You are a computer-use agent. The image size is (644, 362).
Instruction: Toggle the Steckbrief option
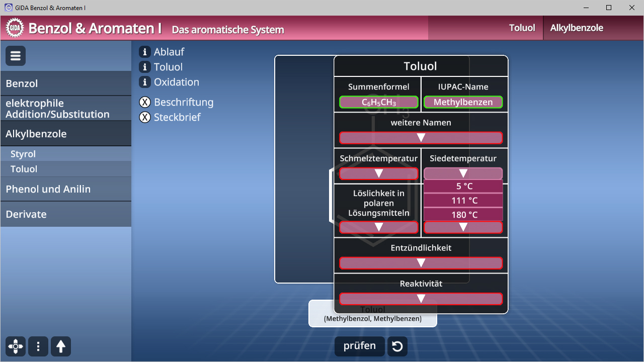click(x=145, y=118)
